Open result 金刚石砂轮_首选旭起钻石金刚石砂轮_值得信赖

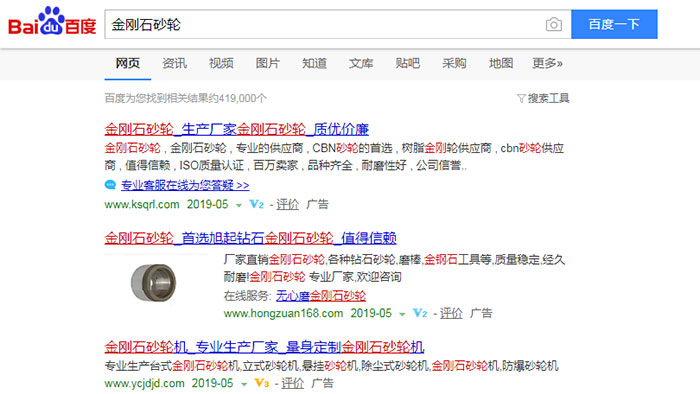[x=250, y=238]
